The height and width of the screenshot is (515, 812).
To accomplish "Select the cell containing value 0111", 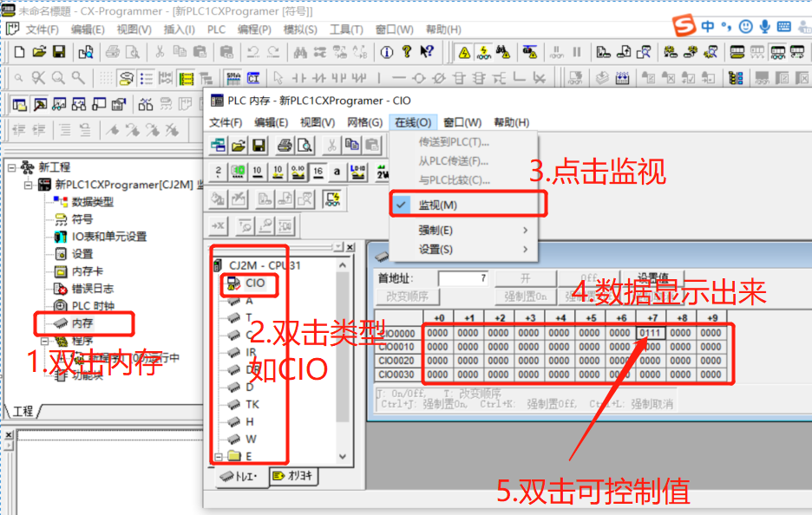I will point(650,333).
